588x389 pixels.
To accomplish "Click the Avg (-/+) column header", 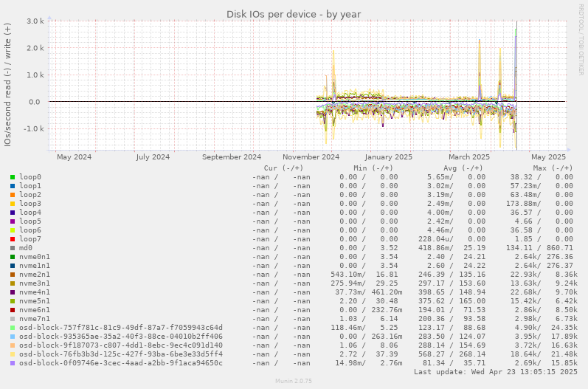I will (463, 168).
